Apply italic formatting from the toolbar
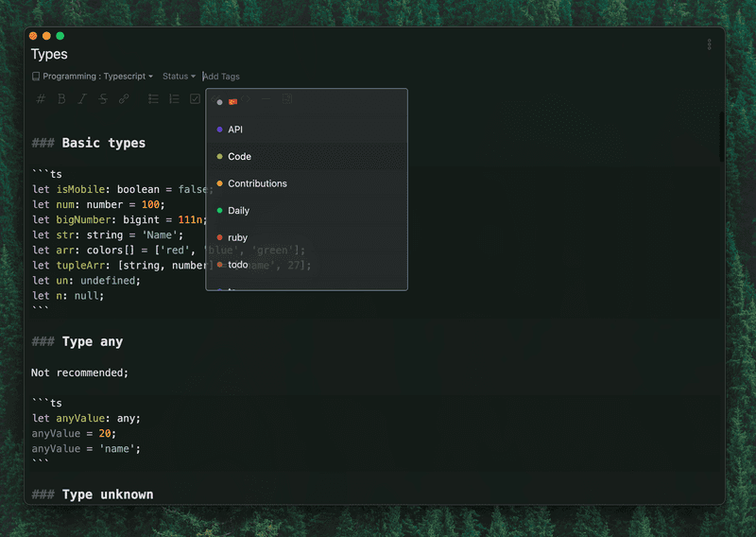This screenshot has width=756, height=537. tap(82, 99)
